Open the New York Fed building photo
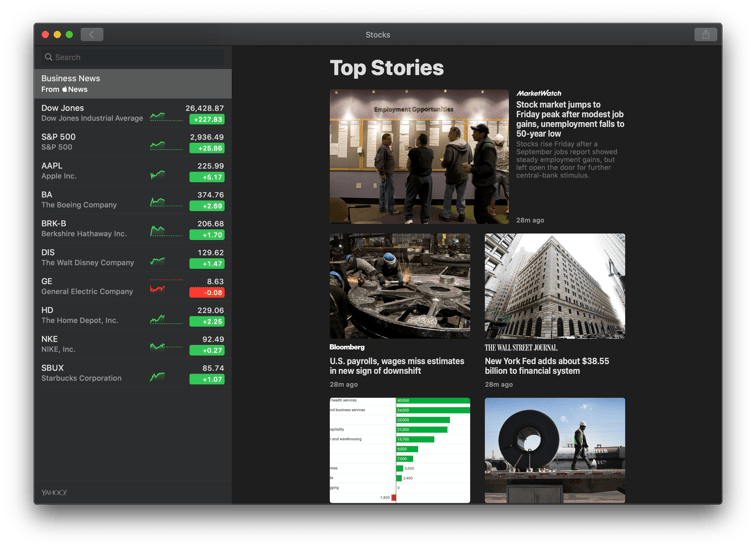756x549 pixels. click(x=555, y=286)
